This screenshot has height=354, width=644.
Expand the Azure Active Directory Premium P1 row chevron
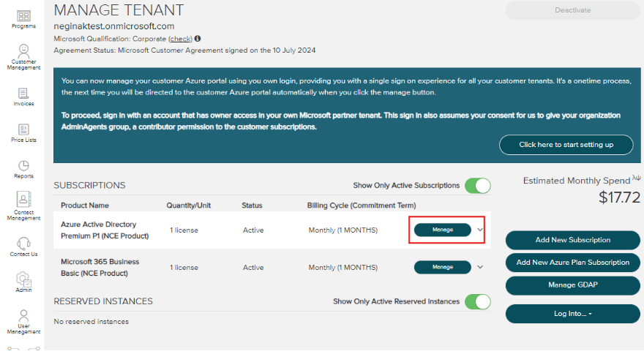[480, 230]
